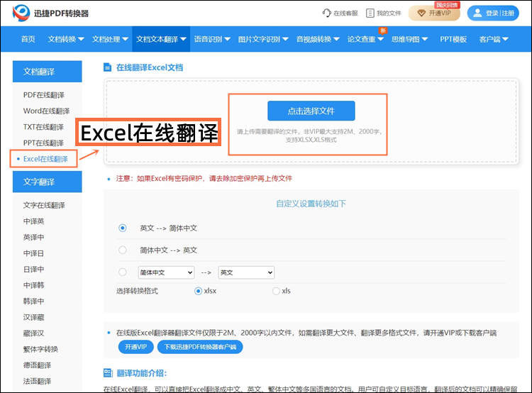Open 中译英 sidebar link
This screenshot has height=393, width=532.
[33, 221]
